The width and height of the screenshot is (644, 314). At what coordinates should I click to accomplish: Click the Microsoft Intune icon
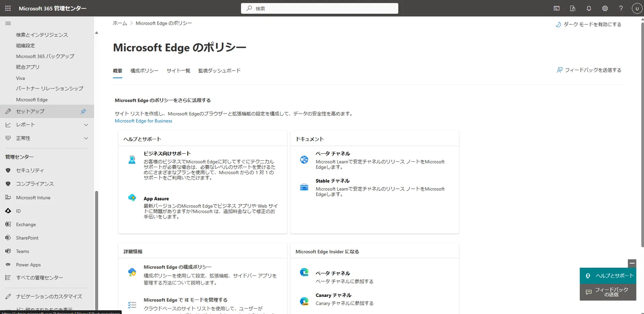pyautogui.click(x=8, y=198)
